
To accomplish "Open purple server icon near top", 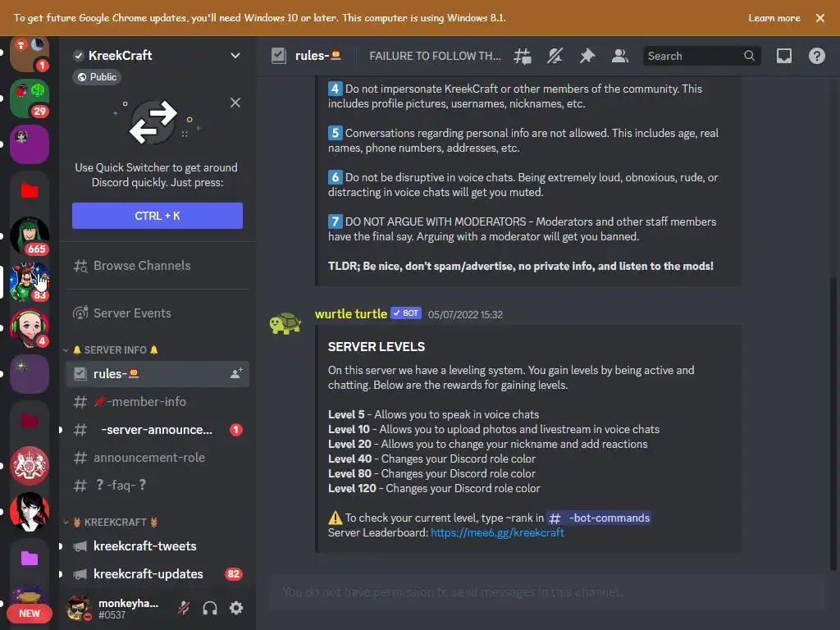I will coord(30,144).
